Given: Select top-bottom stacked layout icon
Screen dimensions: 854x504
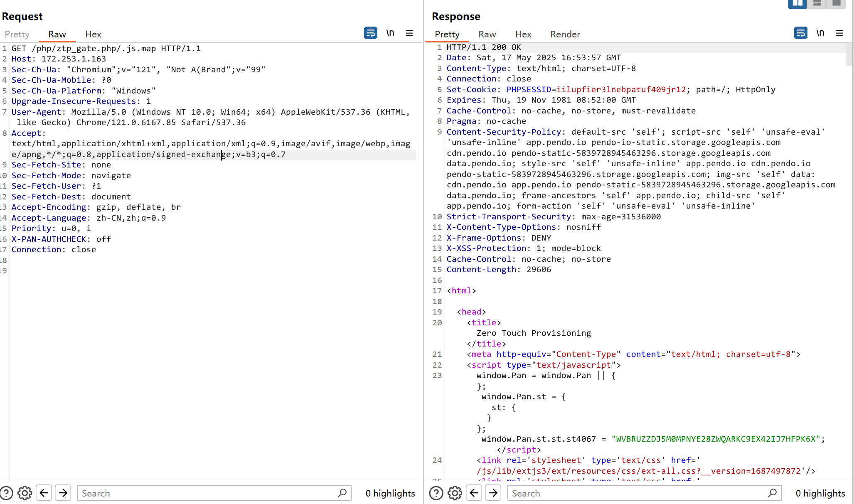Looking at the screenshot, I should pos(817,4).
